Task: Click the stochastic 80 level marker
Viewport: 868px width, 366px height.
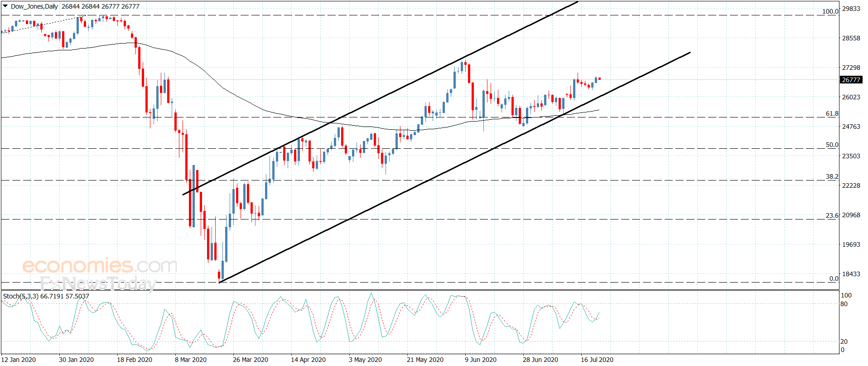Action: tap(844, 304)
